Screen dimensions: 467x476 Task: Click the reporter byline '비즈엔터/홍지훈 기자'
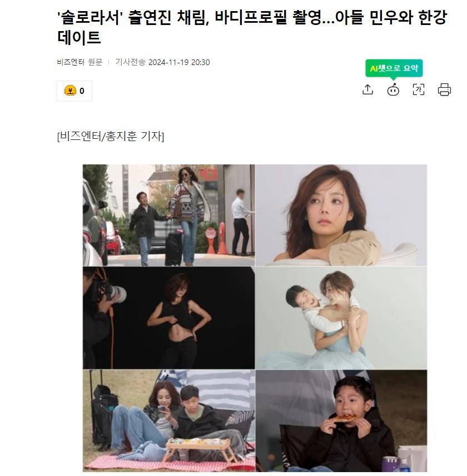point(111,136)
